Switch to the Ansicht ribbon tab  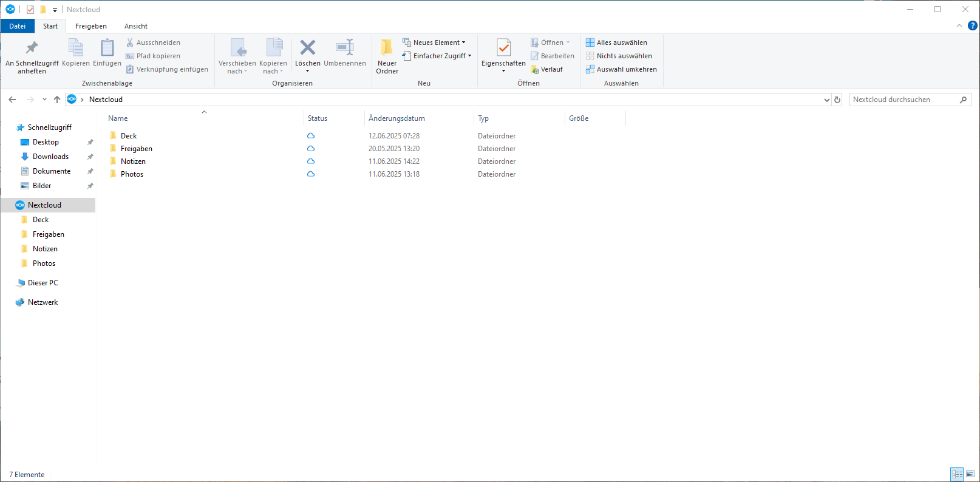click(x=136, y=26)
